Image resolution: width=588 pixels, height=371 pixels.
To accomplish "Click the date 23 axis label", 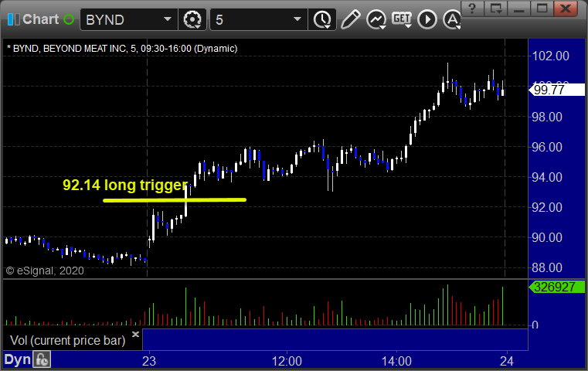I will click(149, 361).
